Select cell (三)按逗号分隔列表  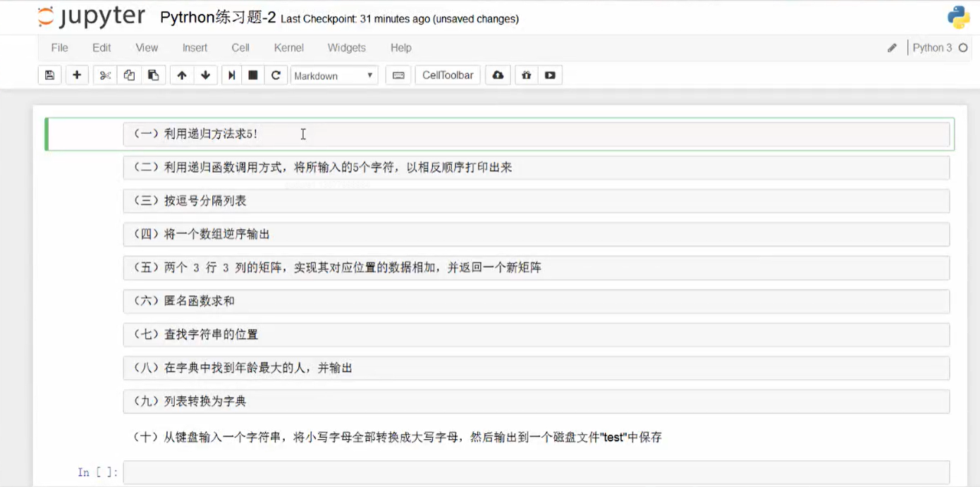click(x=536, y=201)
